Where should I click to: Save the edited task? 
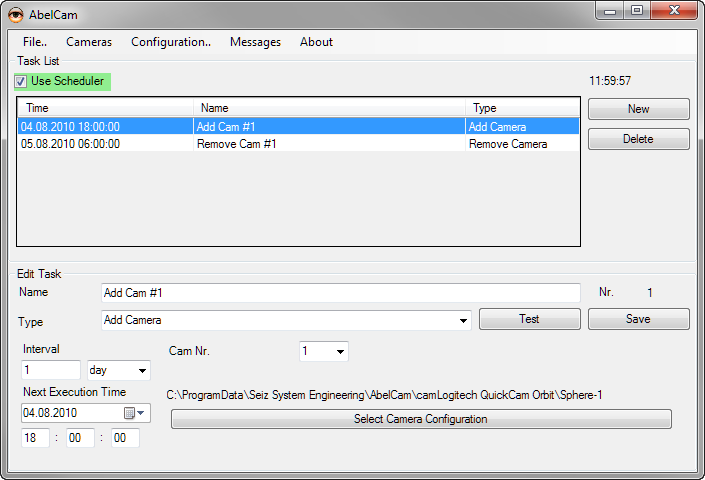click(x=638, y=319)
